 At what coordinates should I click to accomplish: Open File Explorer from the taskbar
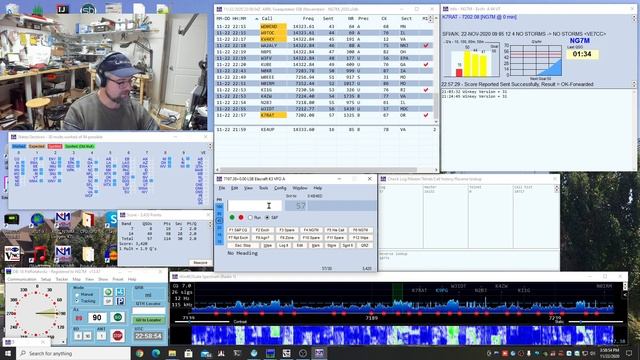[x=172, y=353]
